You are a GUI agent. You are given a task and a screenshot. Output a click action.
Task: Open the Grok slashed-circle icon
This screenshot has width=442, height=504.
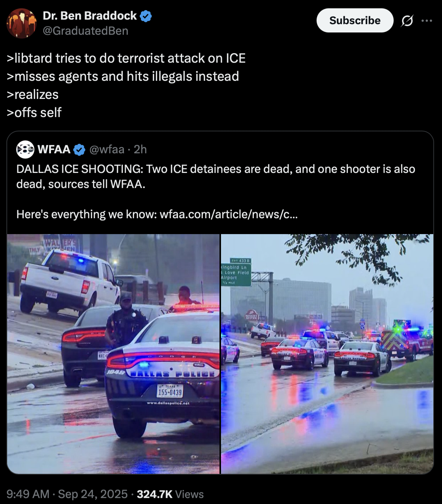pos(407,20)
